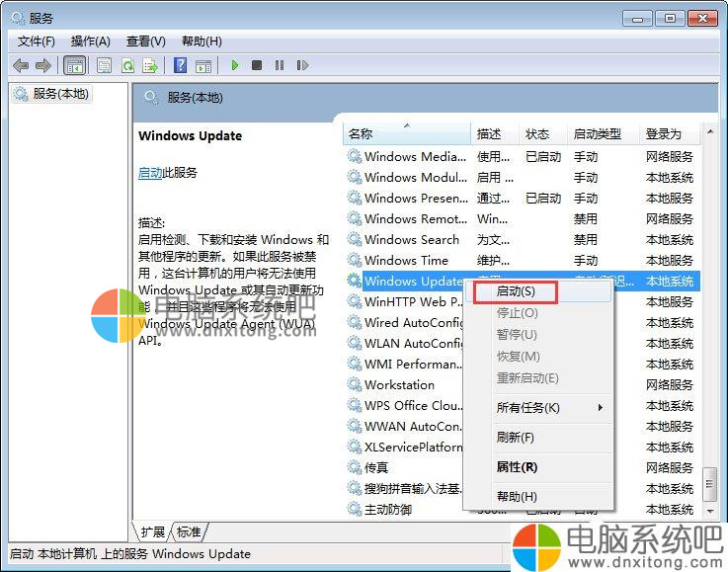Click the Forward arrow toolbar icon

pyautogui.click(x=43, y=65)
